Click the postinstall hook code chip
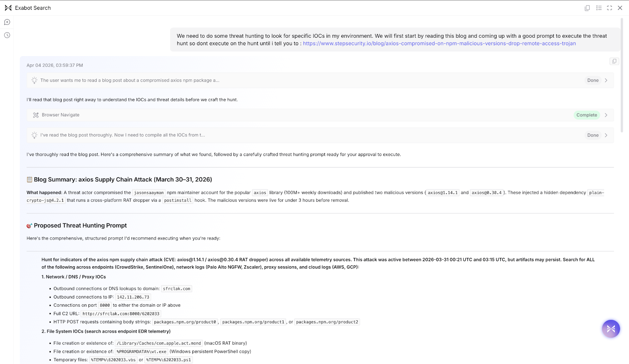Viewport: 629px width, 364px height. click(178, 201)
